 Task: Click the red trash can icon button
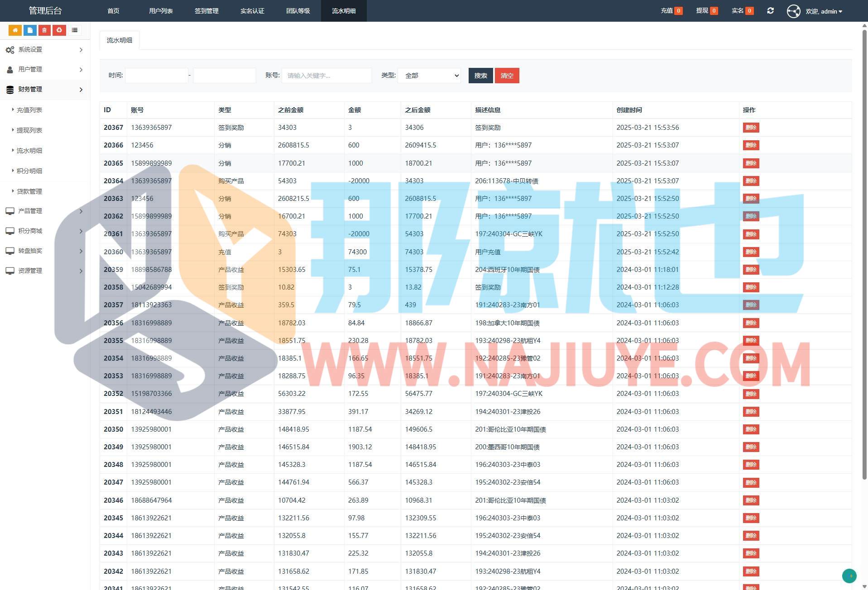coord(44,30)
